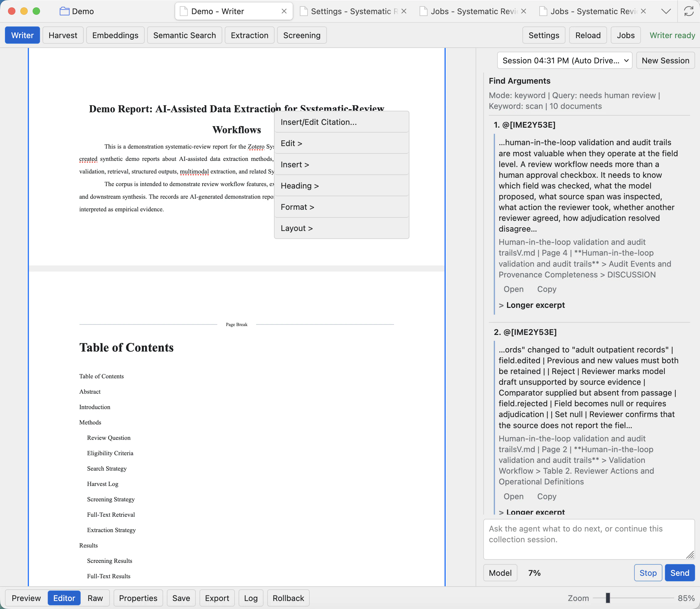Start a New Session
The height and width of the screenshot is (609, 700).
665,61
